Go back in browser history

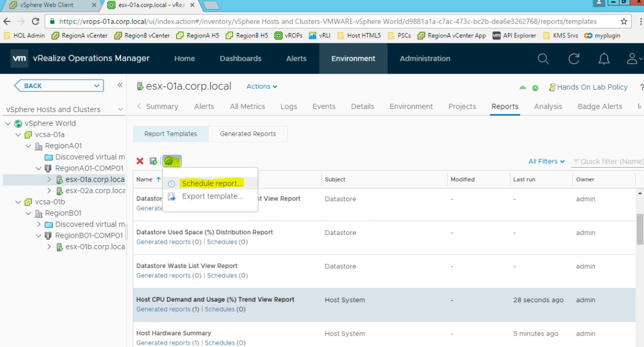7,22
